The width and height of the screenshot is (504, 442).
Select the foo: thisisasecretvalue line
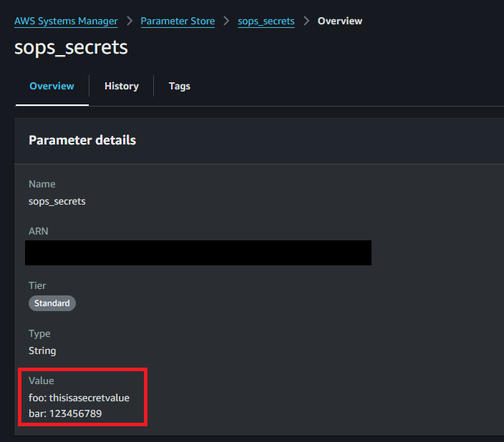(79, 398)
